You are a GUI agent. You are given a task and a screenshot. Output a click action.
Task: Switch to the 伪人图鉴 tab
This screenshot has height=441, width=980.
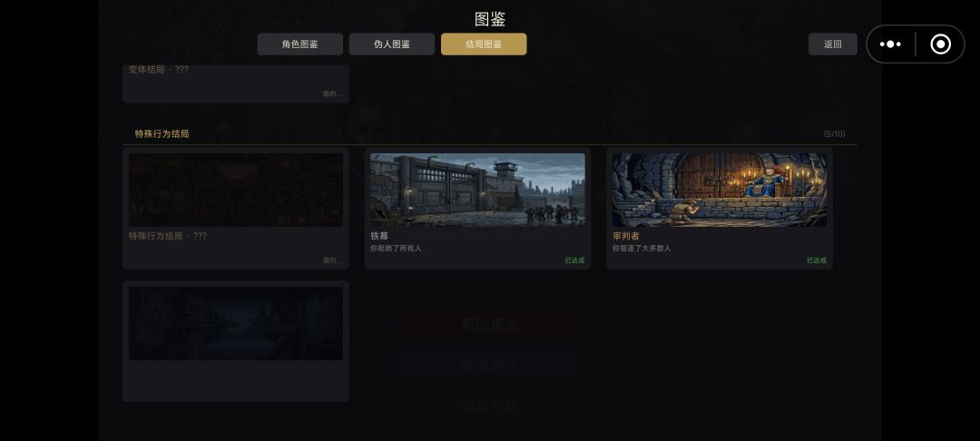click(x=392, y=44)
